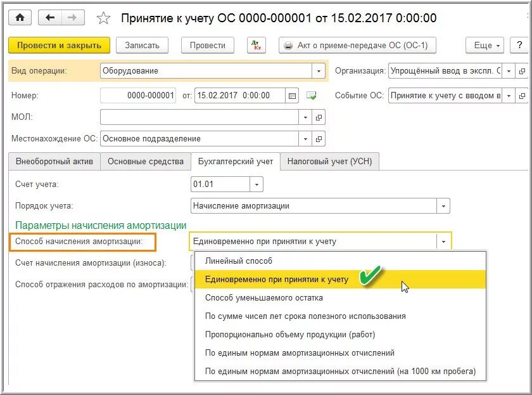Viewport: 532px width, 395px height.
Task: Open calendar picker for the date field
Action: tap(292, 96)
